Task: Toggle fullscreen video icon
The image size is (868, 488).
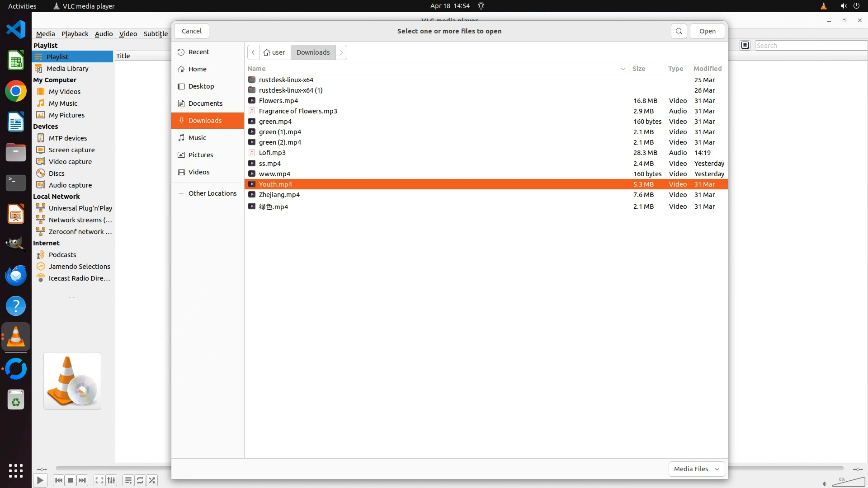Action: 99,480
